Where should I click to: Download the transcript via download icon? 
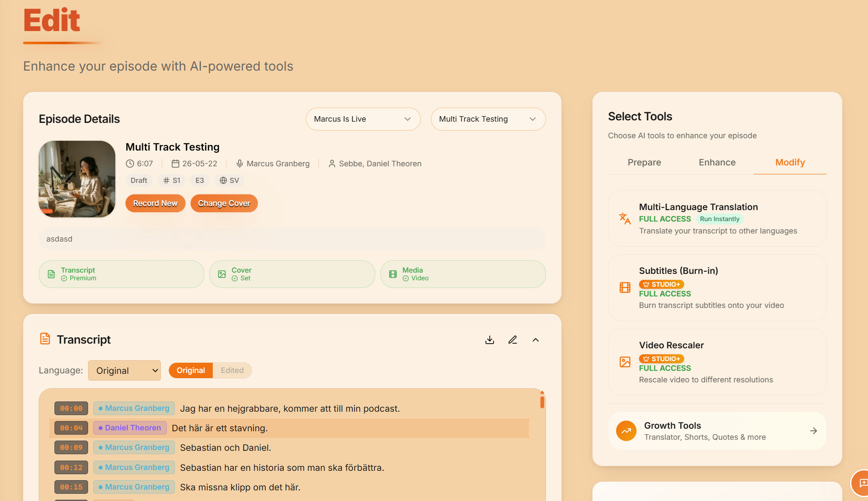[490, 340]
